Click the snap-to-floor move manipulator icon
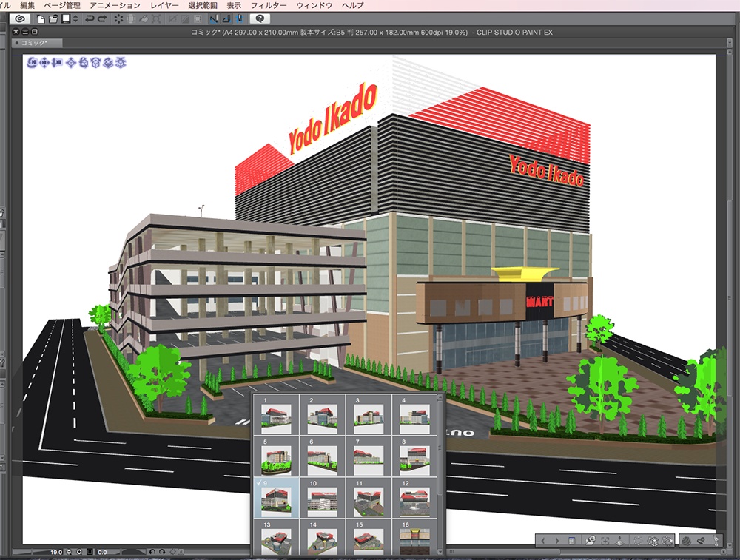740x560 pixels. [x=121, y=62]
